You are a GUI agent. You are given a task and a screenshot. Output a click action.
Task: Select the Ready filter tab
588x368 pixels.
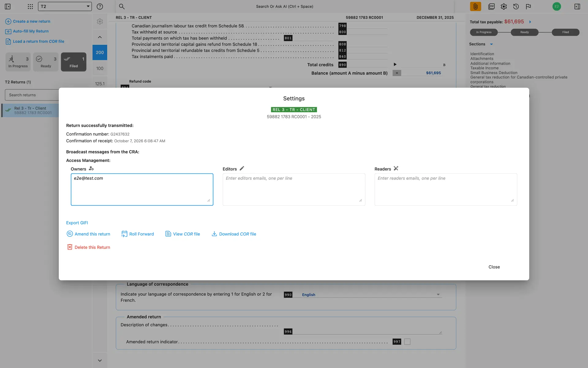[x=46, y=62]
